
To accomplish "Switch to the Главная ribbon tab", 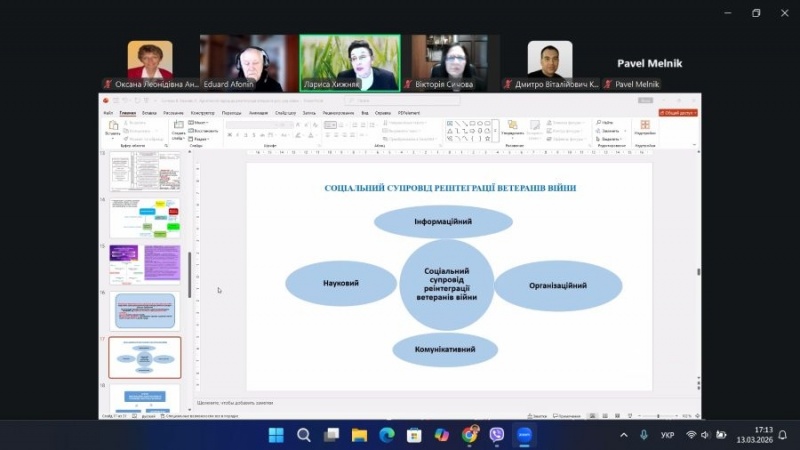I will 127,113.
